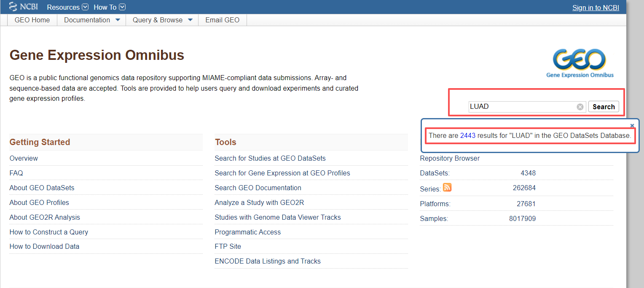Open the Documentation dropdown menu
Viewport: 644px width, 288px height.
91,20
